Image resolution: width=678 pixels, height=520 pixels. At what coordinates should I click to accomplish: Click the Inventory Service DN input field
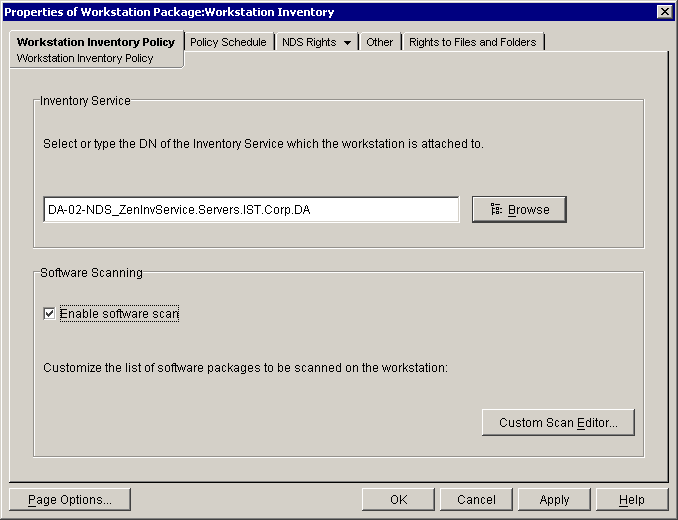251,210
